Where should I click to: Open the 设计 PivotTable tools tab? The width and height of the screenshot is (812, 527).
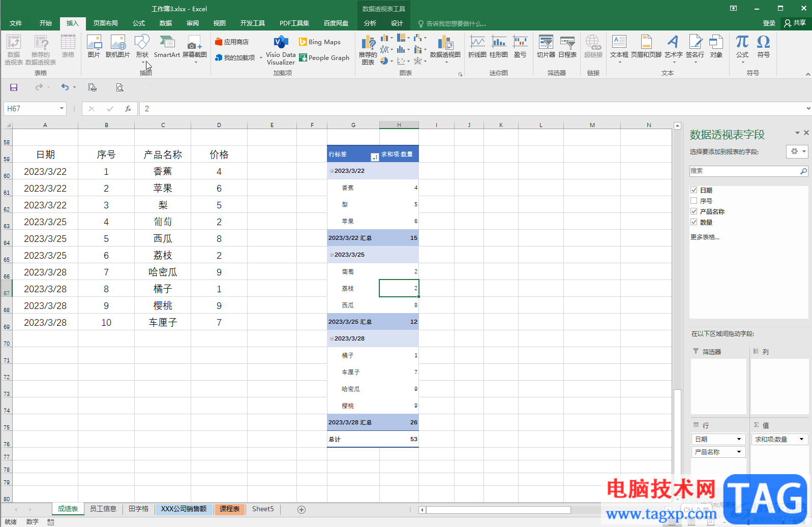click(x=397, y=23)
